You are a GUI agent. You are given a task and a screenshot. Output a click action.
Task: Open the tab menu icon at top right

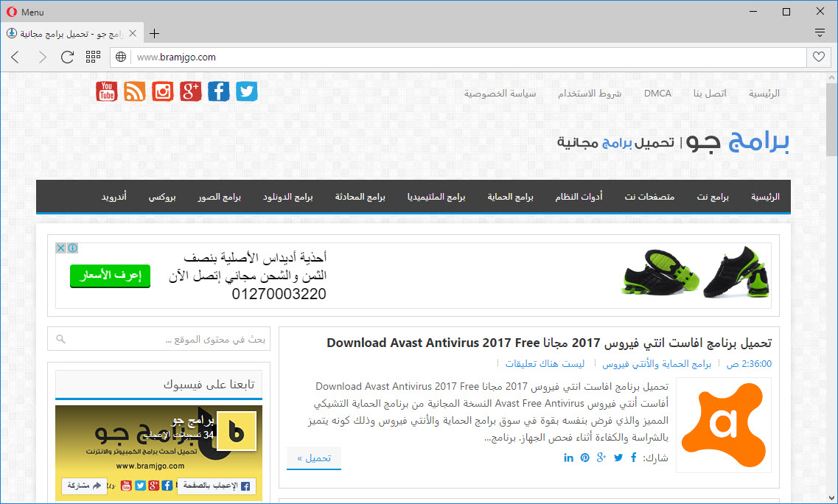coord(820,33)
